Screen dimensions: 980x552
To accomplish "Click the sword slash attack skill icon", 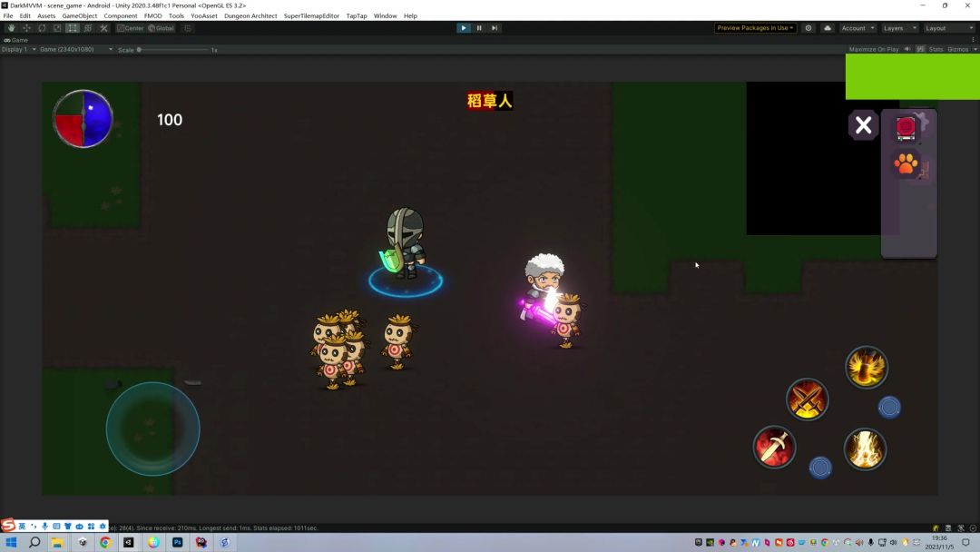I will 774,447.
